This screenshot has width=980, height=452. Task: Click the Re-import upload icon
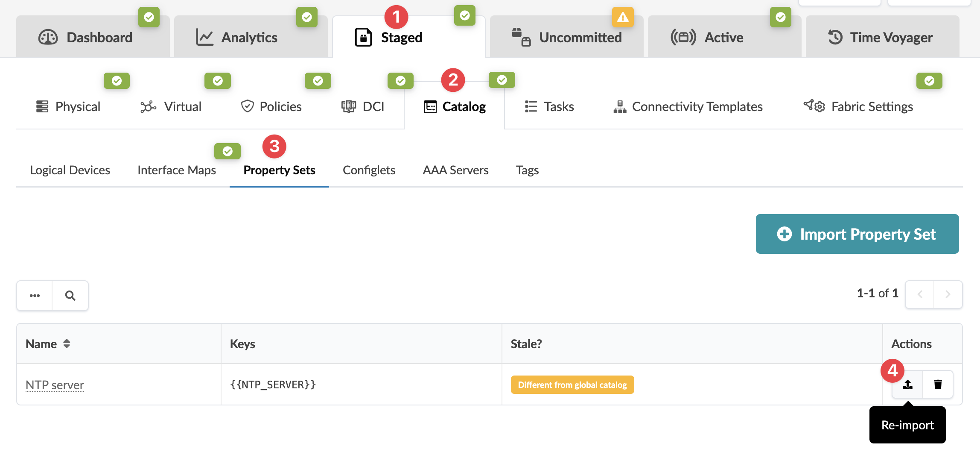907,384
